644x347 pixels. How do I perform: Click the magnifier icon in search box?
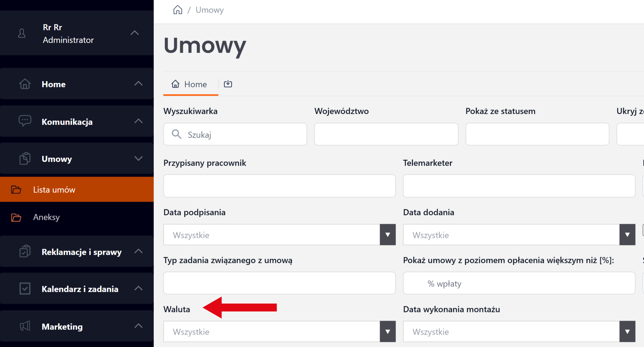[176, 134]
